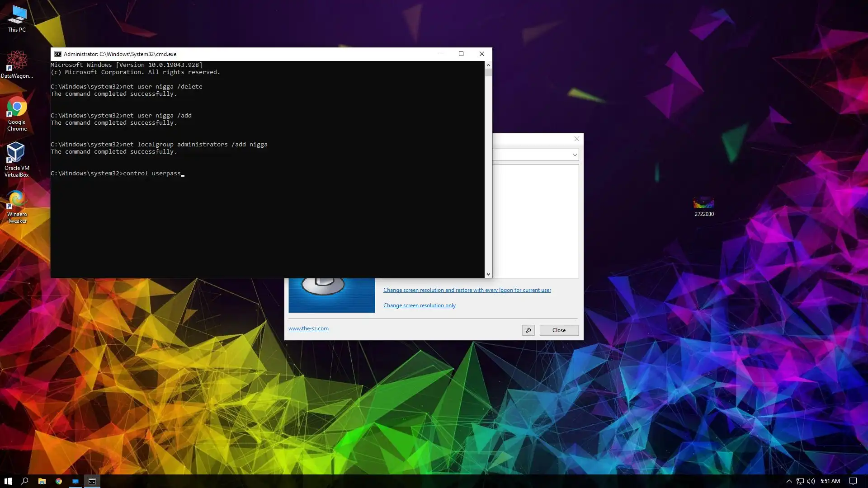The image size is (868, 488).
Task: Open www.the-sz.com link
Action: point(308,328)
